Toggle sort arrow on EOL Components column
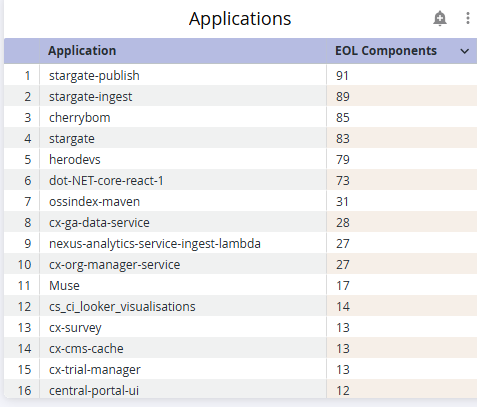 pyautogui.click(x=464, y=51)
